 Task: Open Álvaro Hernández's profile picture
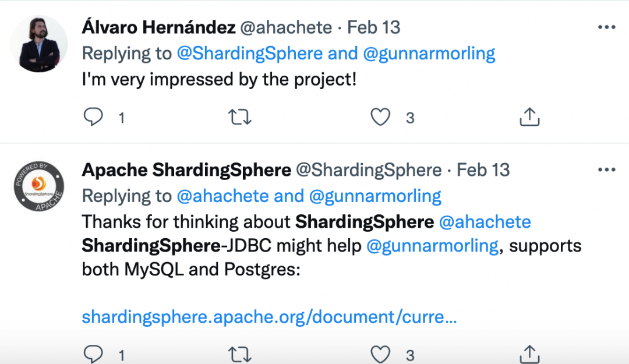pos(40,44)
